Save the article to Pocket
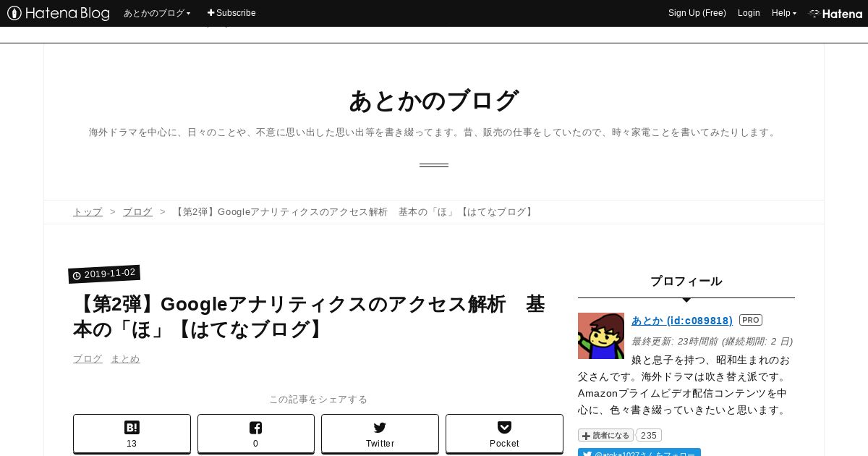868x456 pixels. 504,434
